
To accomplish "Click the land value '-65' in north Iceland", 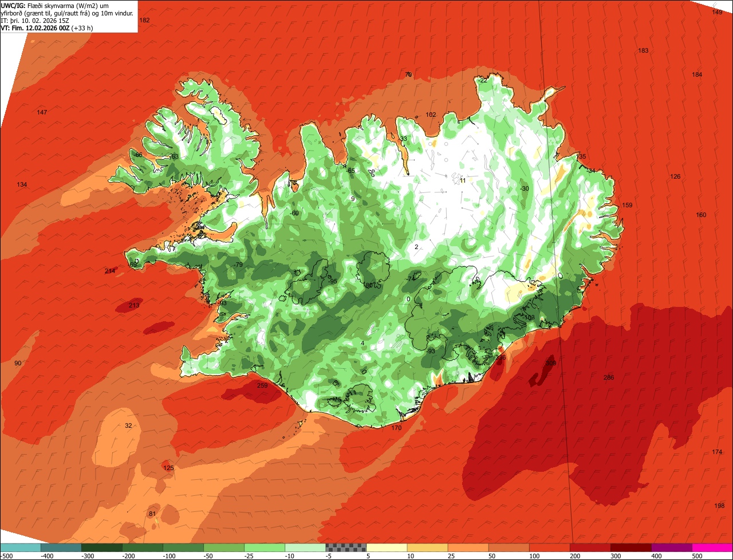I will (351, 171).
